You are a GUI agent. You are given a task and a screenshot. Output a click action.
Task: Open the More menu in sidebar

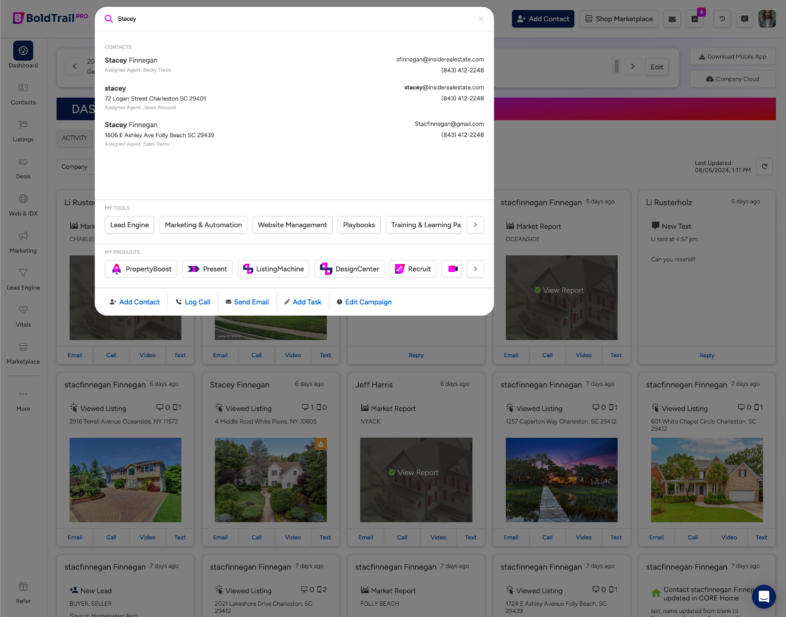[x=23, y=400]
